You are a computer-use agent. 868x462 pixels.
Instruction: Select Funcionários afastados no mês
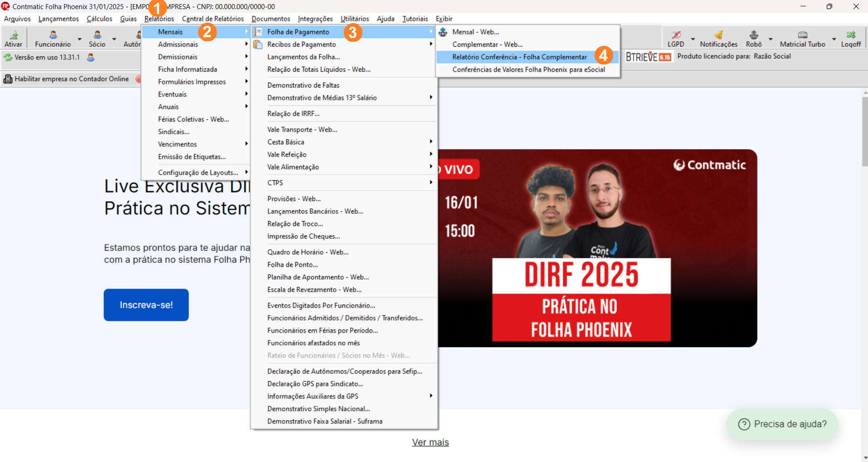[344, 343]
